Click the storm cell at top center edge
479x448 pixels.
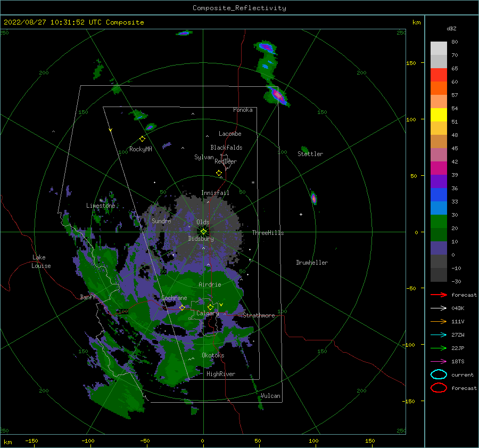184,32
